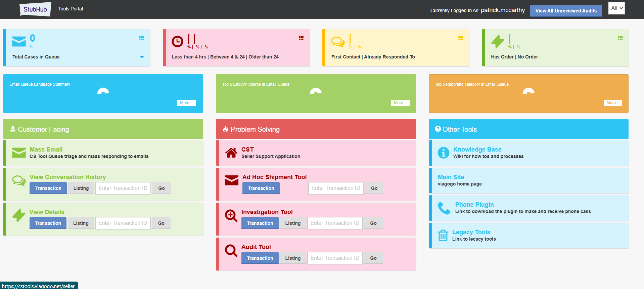
Task: Click the Knowledge Base info icon
Action: coord(443,153)
